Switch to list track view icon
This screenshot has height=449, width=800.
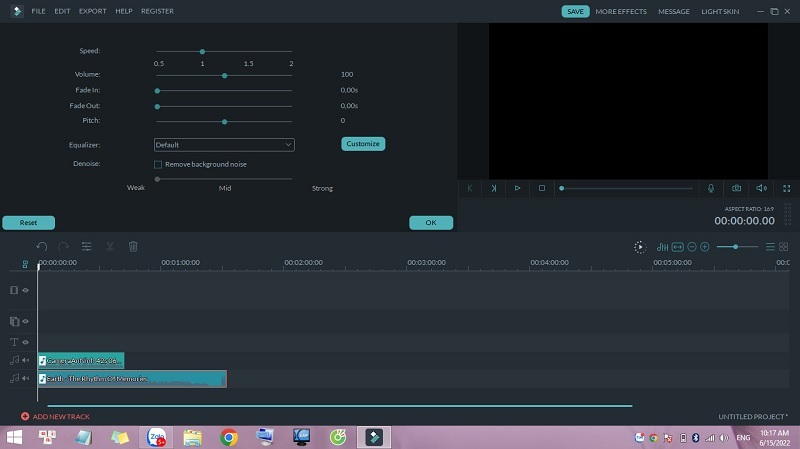(770, 247)
